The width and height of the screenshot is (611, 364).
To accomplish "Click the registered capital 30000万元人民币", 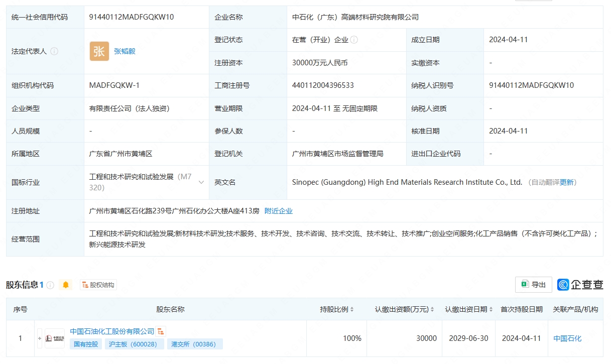I will pos(320,63).
